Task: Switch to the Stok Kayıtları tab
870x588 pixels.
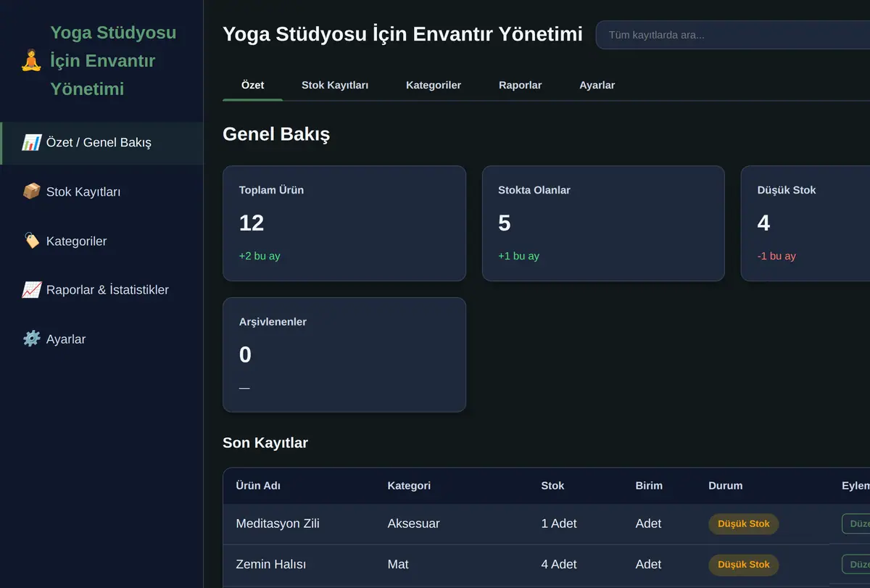Action: tap(335, 86)
